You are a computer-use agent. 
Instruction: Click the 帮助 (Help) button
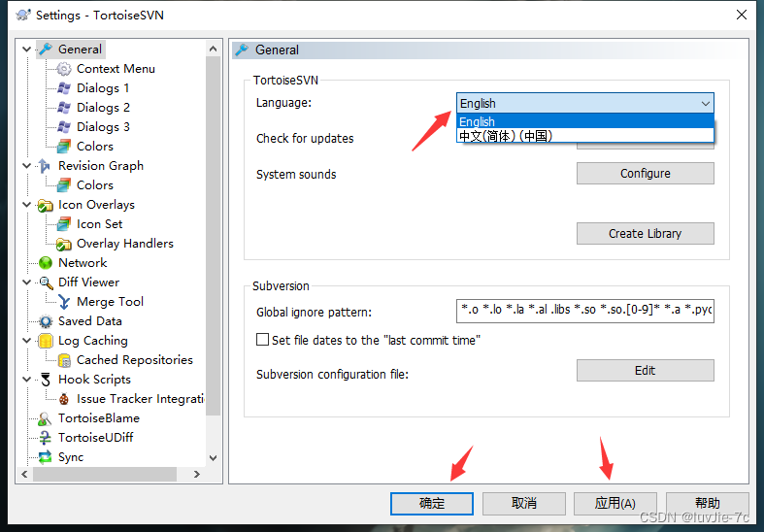tap(707, 503)
